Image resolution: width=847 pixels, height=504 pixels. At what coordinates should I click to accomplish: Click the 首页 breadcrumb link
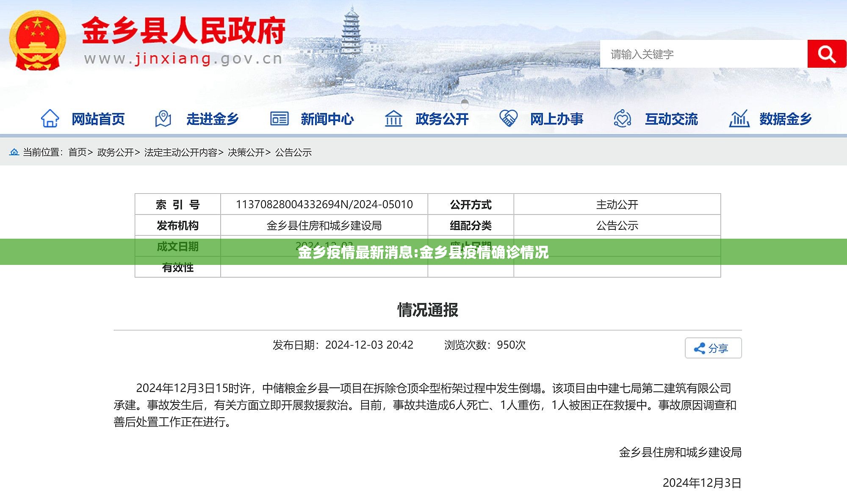tap(78, 152)
